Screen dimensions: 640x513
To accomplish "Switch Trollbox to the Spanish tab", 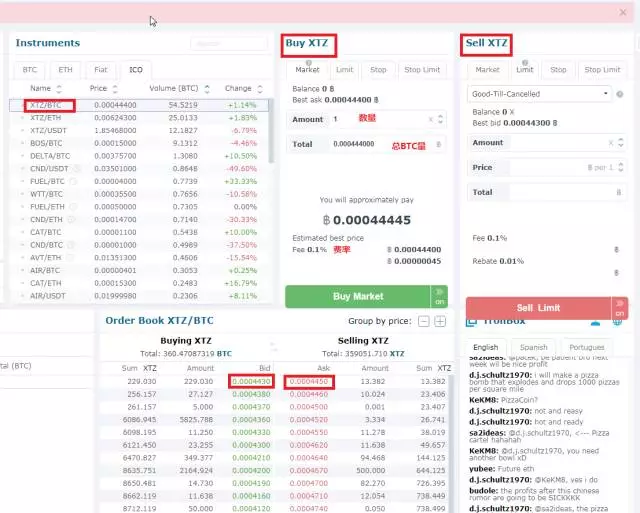I will click(533, 347).
